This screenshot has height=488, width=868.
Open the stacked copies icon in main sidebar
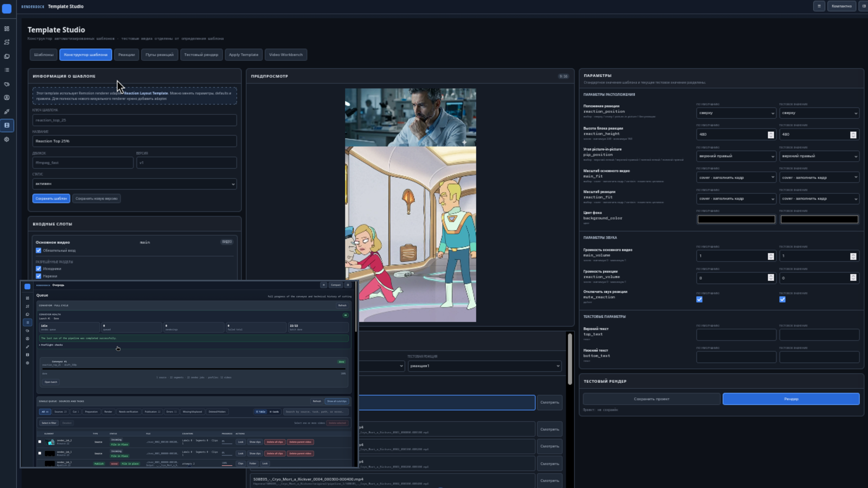(x=7, y=56)
